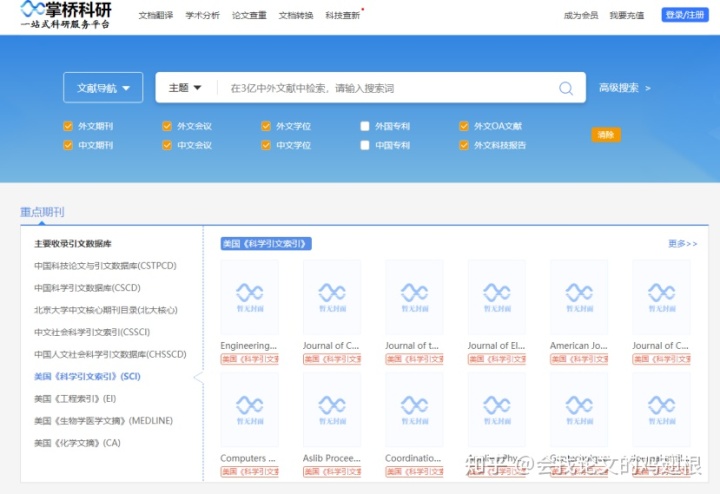This screenshot has width=720, height=494.
Task: Open 学术分析 in top navigation
Action: click(x=202, y=15)
